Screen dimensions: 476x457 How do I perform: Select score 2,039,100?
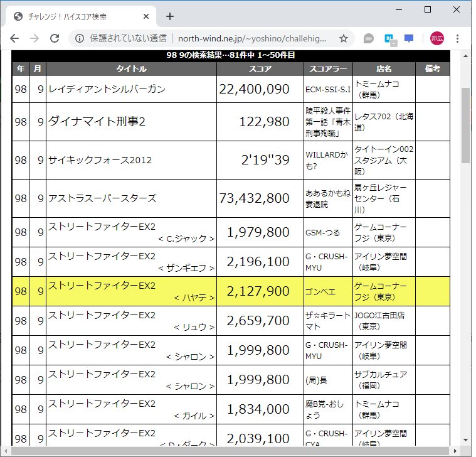click(258, 438)
